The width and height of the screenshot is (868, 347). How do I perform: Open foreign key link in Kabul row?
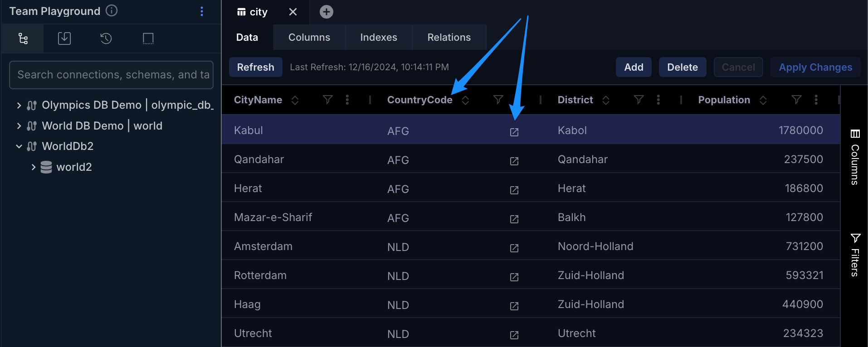(x=514, y=132)
